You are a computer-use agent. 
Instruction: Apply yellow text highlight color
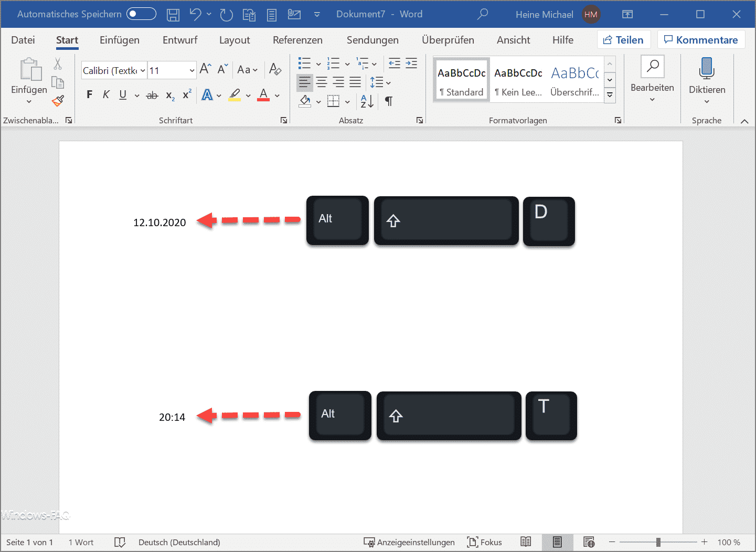235,95
